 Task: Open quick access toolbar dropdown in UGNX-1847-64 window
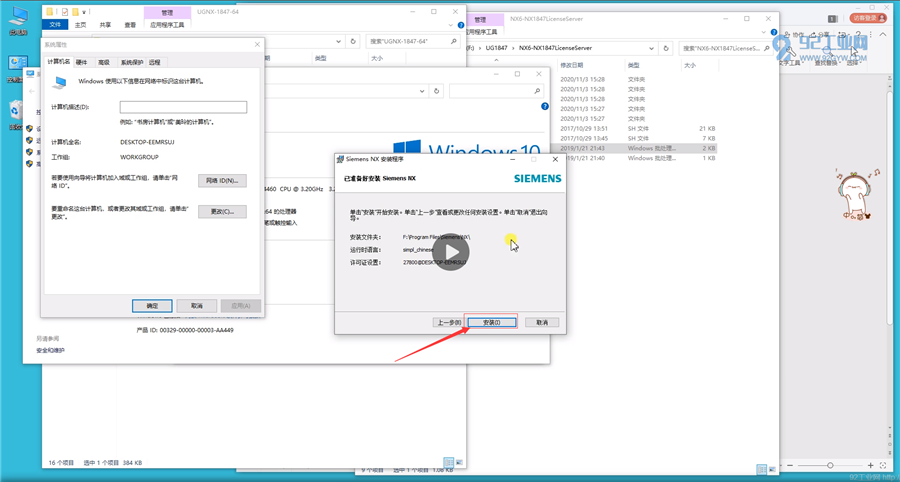pyautogui.click(x=84, y=11)
